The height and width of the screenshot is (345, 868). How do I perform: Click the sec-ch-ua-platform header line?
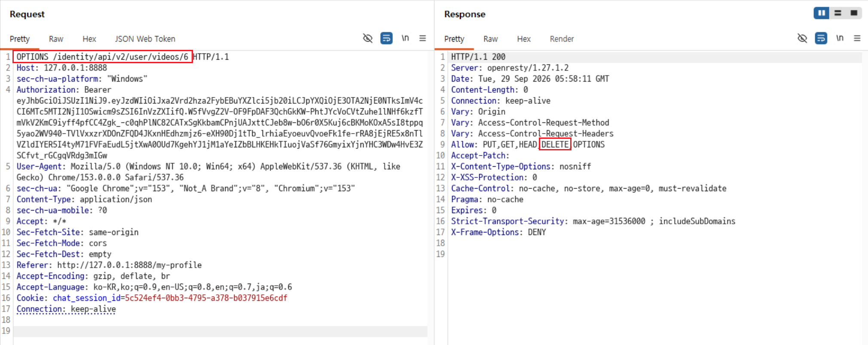(x=82, y=79)
